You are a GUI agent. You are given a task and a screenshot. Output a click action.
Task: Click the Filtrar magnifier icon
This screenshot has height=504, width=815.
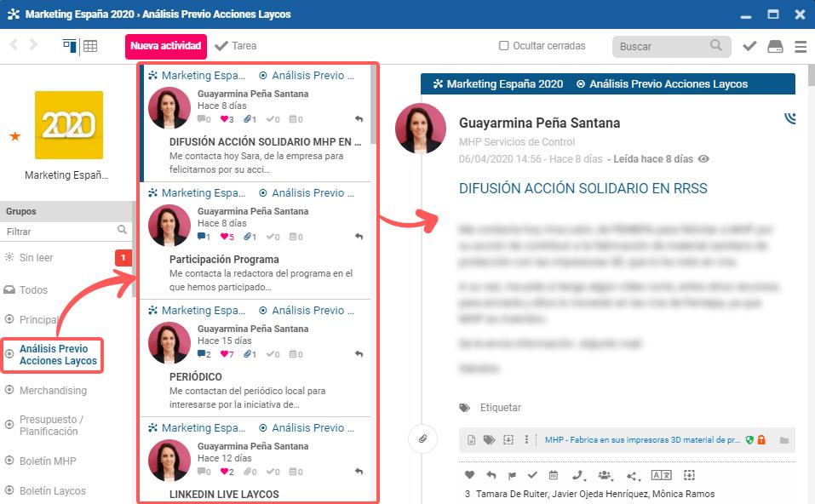pyautogui.click(x=122, y=229)
